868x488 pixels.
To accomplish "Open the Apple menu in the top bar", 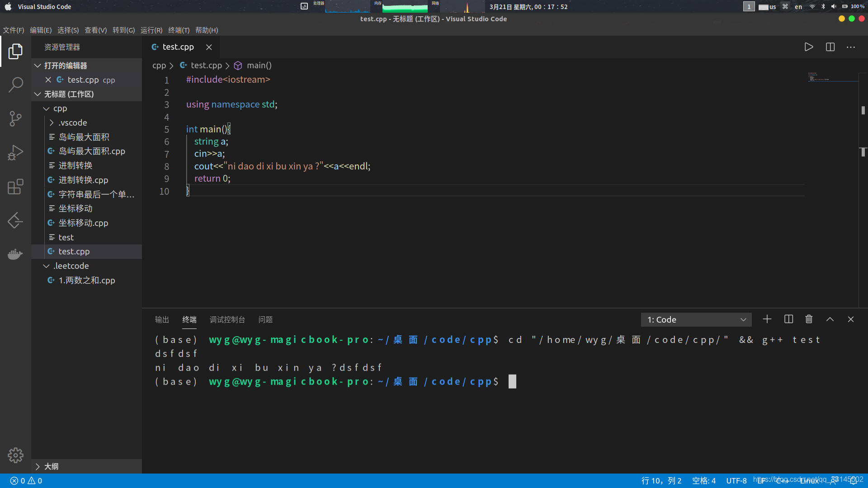I will [8, 7].
